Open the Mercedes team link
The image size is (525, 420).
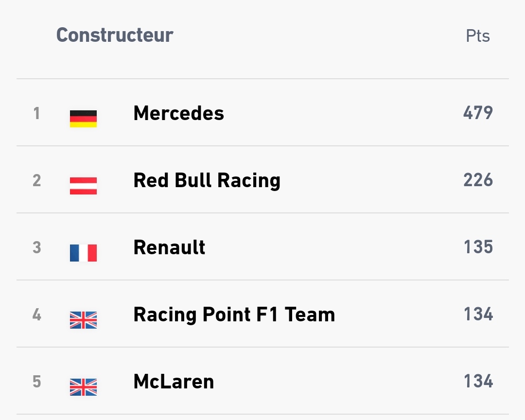point(178,113)
